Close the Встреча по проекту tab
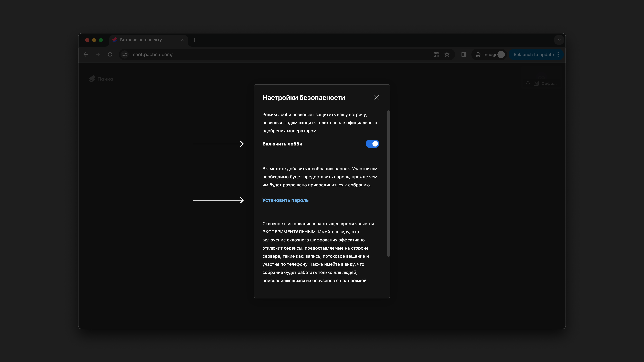Screen dimensions: 644x362 (182, 40)
